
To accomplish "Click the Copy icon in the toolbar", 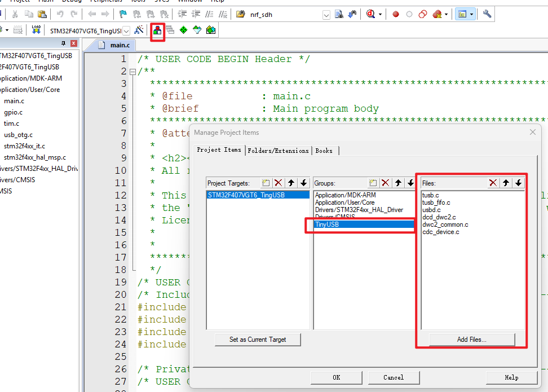I will 29,14.
